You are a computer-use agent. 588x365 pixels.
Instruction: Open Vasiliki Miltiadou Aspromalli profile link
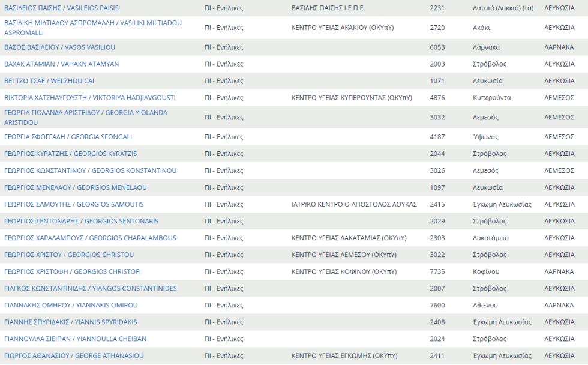point(93,27)
